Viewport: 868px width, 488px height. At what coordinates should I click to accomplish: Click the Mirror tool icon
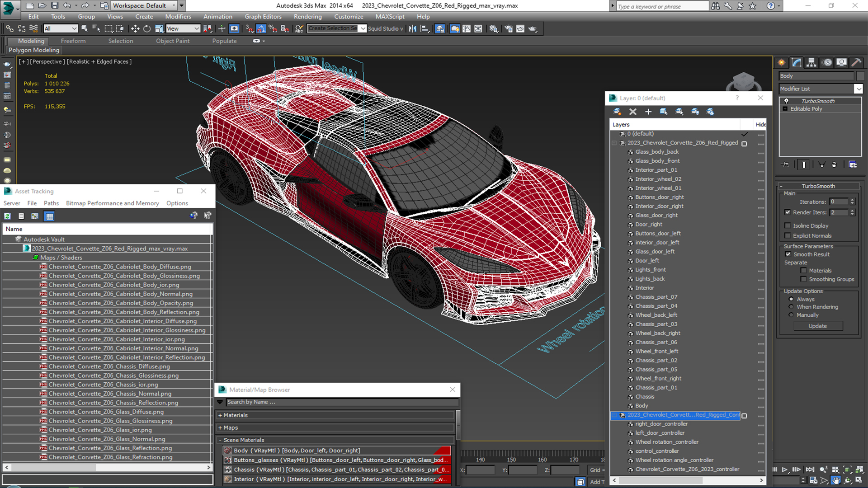point(412,28)
